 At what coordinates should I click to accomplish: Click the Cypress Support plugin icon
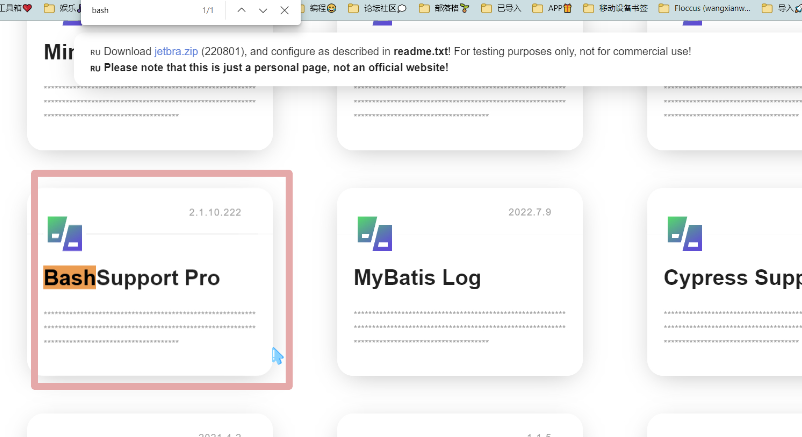pos(684,232)
